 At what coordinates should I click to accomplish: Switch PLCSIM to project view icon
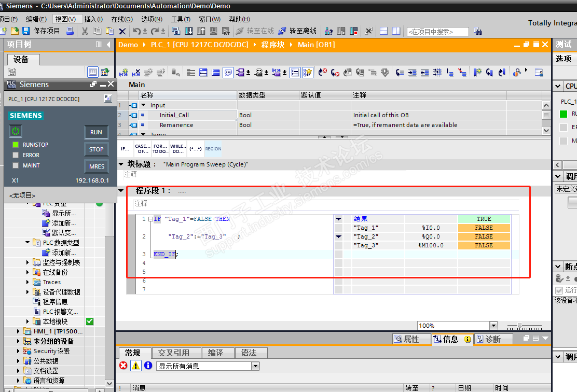(x=107, y=99)
